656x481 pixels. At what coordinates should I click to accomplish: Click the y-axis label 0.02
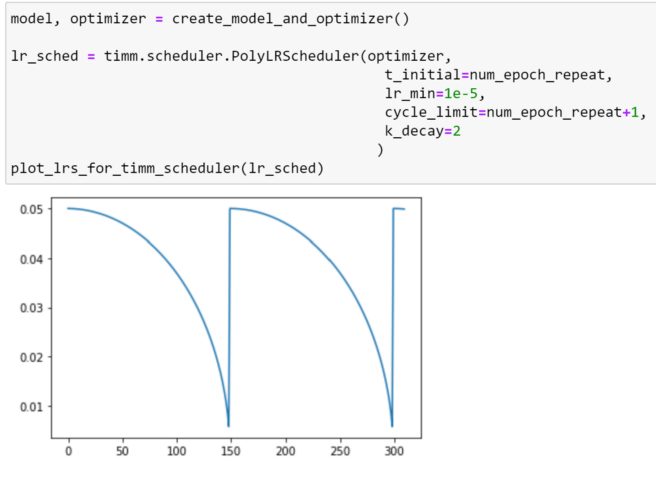[x=31, y=358]
